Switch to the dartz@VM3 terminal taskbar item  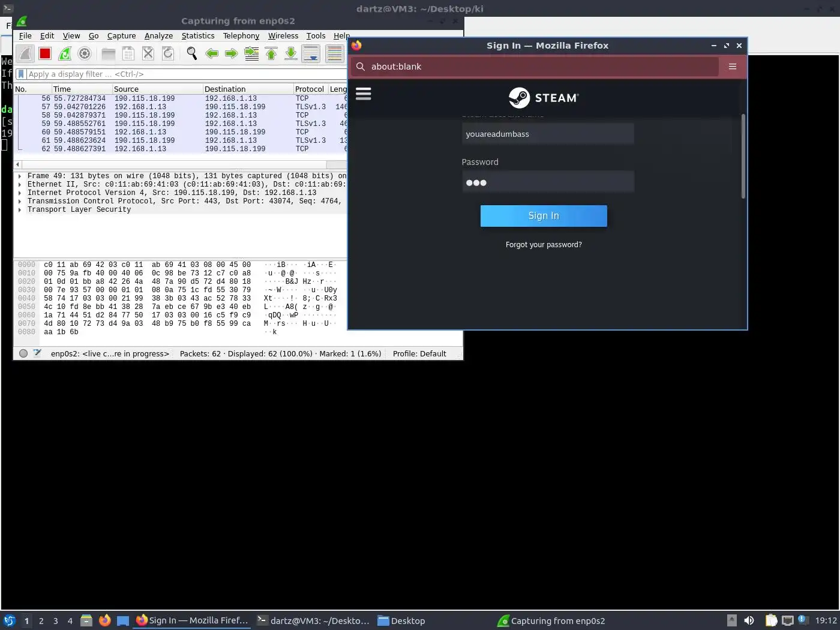pos(313,621)
